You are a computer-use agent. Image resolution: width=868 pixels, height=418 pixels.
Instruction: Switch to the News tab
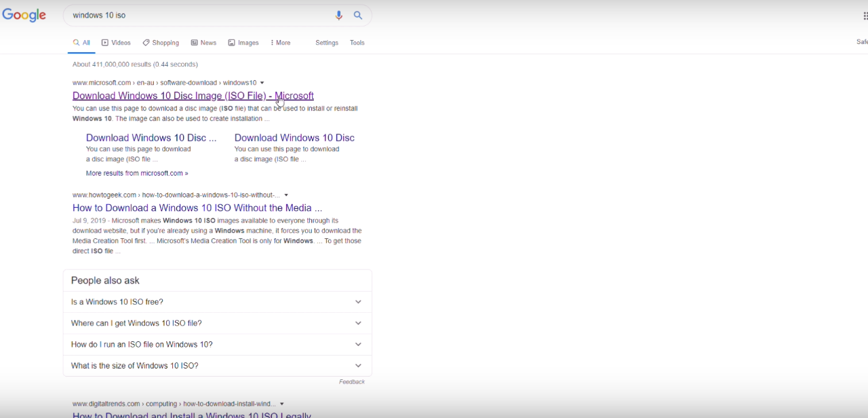pyautogui.click(x=203, y=43)
